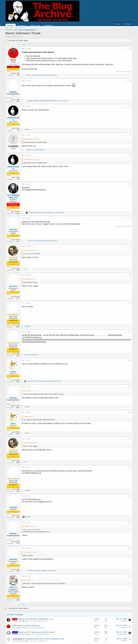The height and width of the screenshot is (644, 138).
Task: Click the post number #15 permalink
Action: click(130, 439)
